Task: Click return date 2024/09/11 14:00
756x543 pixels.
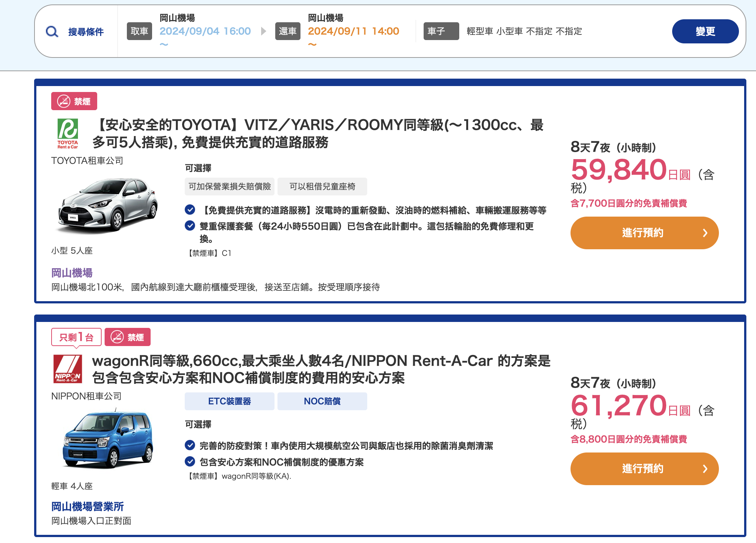Action: pyautogui.click(x=354, y=31)
